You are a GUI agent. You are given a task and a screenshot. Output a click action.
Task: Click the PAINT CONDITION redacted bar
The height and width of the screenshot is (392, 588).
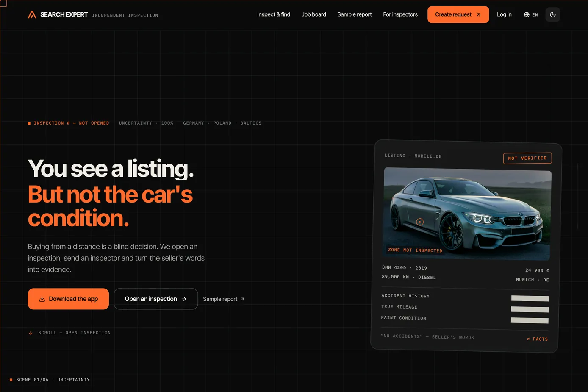click(530, 320)
